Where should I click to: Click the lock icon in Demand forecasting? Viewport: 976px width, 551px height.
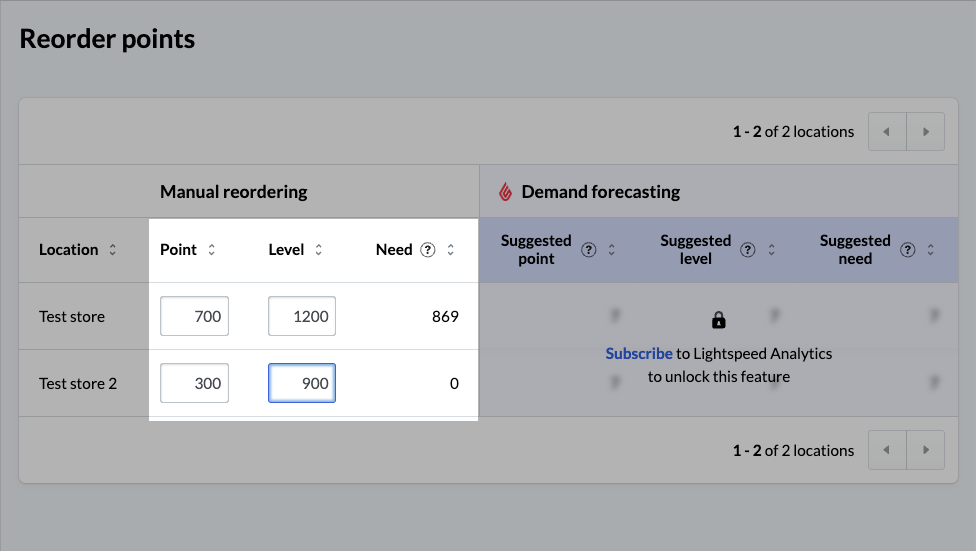(x=718, y=320)
